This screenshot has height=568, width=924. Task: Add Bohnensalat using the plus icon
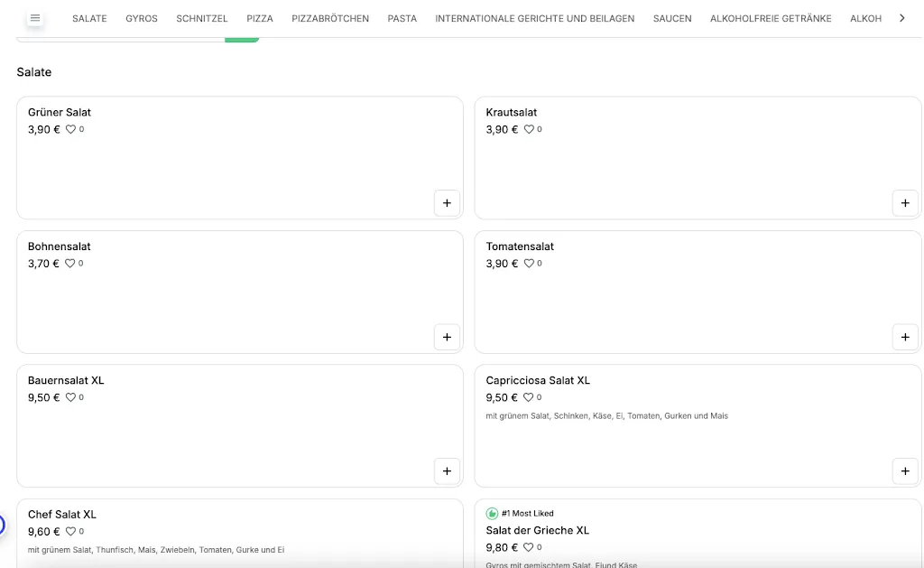pyautogui.click(x=447, y=338)
